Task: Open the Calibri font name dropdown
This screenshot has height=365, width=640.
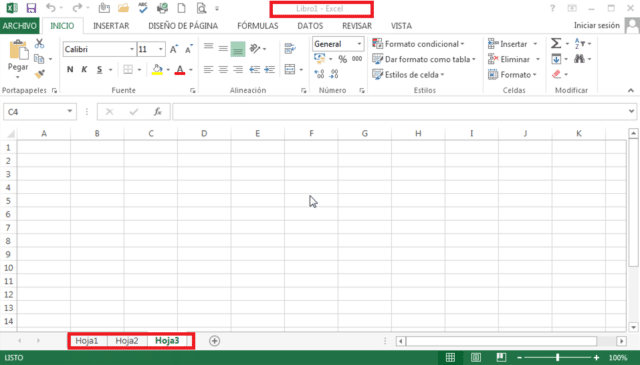Action: coord(132,49)
